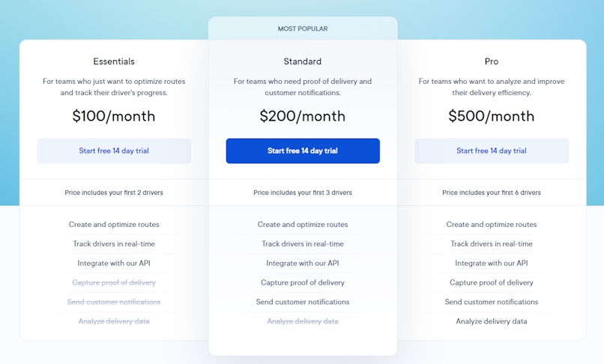Click the Standard plan title

tap(303, 61)
